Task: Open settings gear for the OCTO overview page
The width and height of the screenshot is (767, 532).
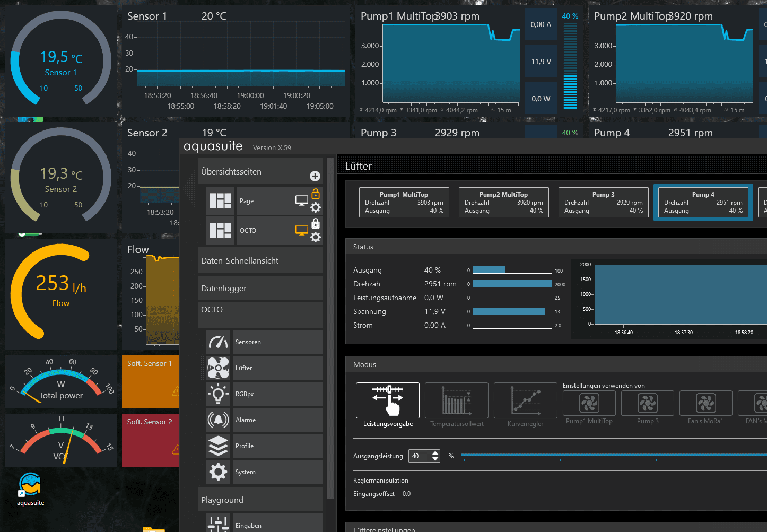Action: click(x=316, y=237)
